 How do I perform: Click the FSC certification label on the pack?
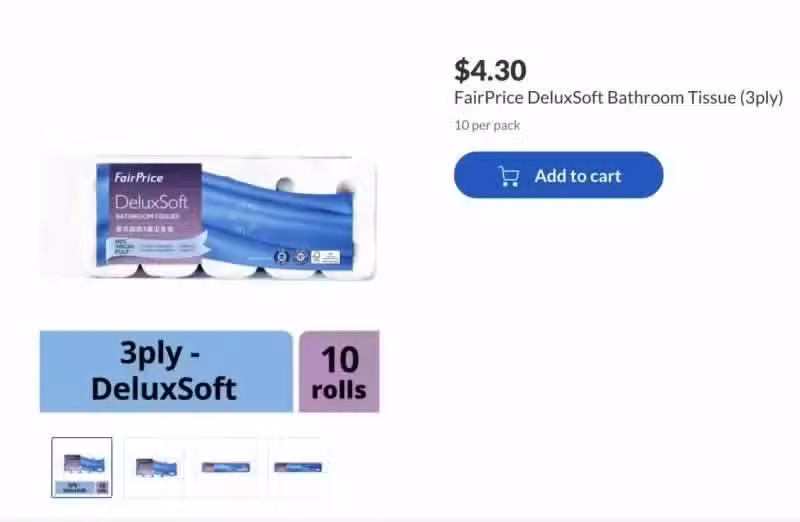pos(326,257)
